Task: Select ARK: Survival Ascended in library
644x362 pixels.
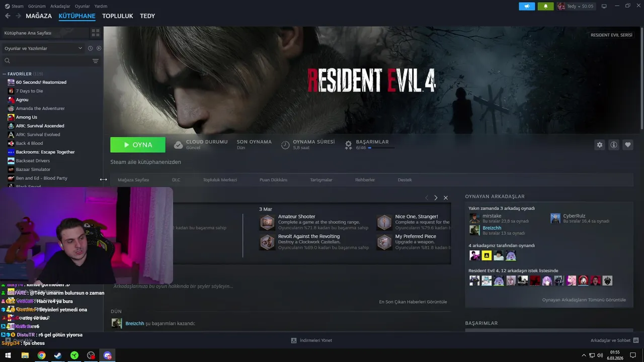Action: tap(40, 126)
